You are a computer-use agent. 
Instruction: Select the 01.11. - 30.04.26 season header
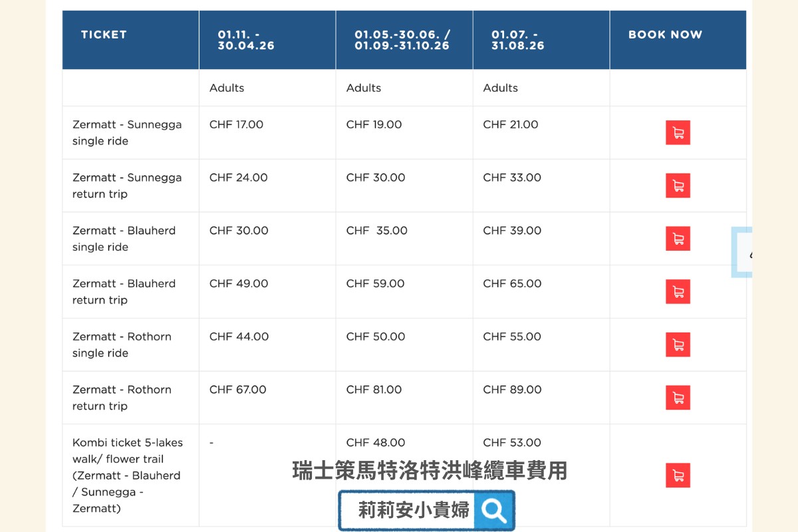[x=246, y=40]
